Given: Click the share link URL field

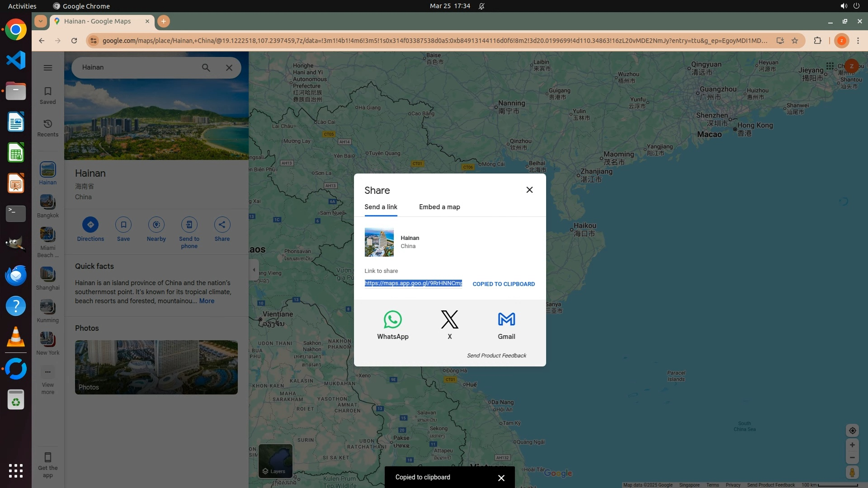Looking at the screenshot, I should coord(413,283).
